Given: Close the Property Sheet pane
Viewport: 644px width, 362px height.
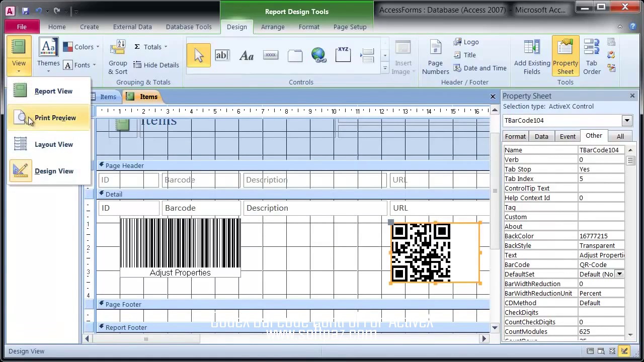Looking at the screenshot, I should [x=632, y=96].
